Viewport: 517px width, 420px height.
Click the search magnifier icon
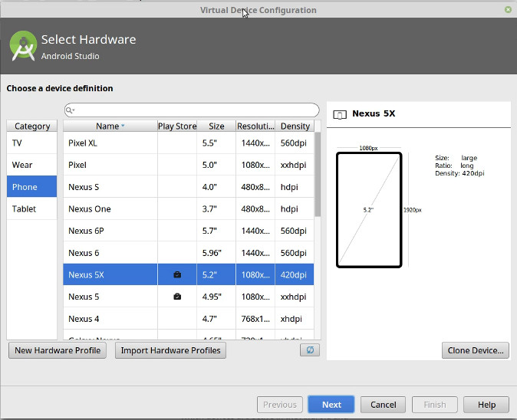tap(68, 110)
